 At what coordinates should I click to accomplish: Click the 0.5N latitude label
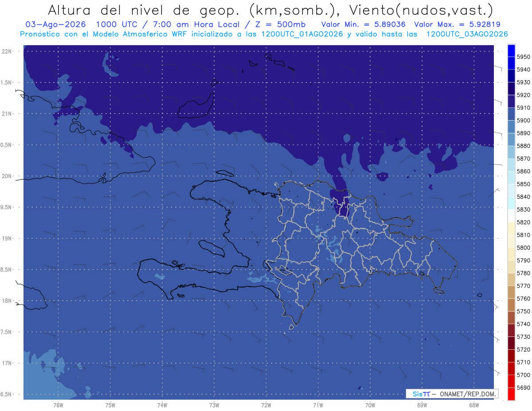tap(6, 145)
